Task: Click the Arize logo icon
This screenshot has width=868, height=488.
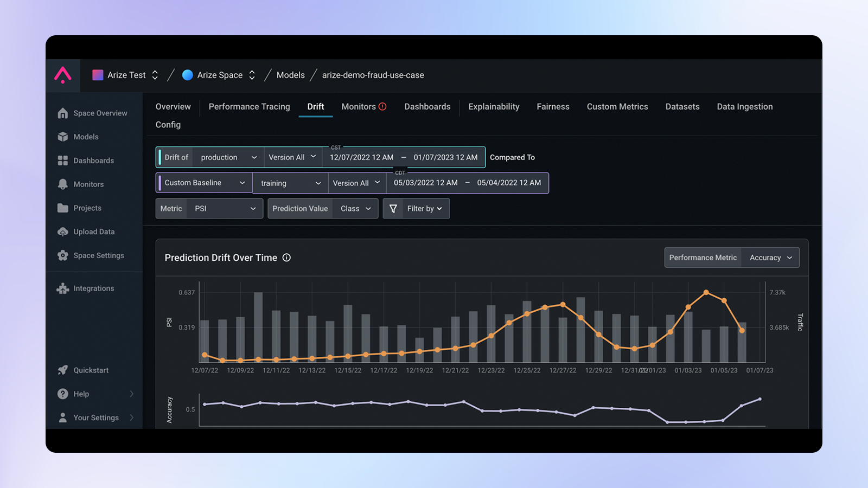Action: click(63, 75)
